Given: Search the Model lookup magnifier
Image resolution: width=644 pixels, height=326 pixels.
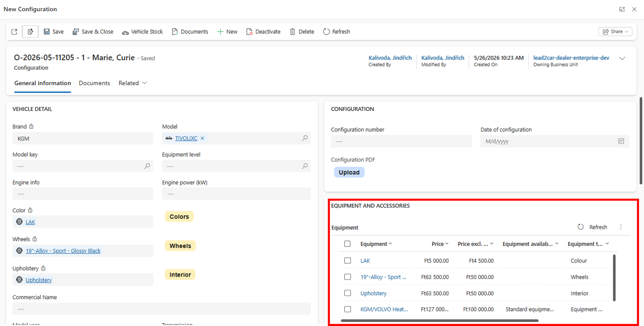Looking at the screenshot, I should (x=305, y=138).
